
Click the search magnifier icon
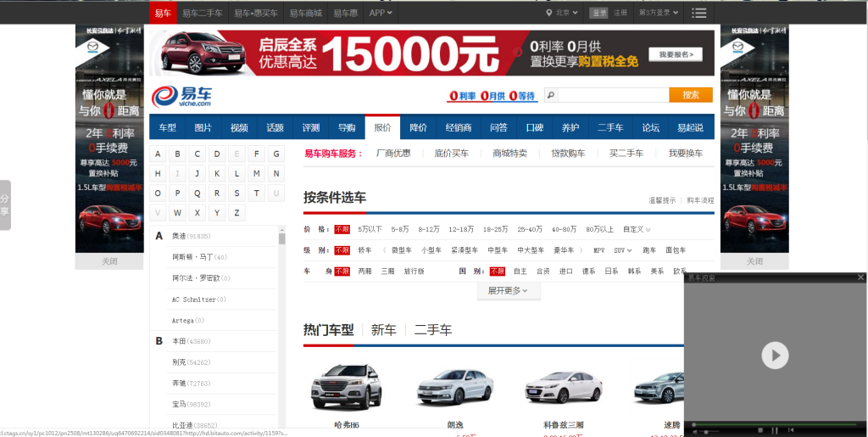point(551,95)
